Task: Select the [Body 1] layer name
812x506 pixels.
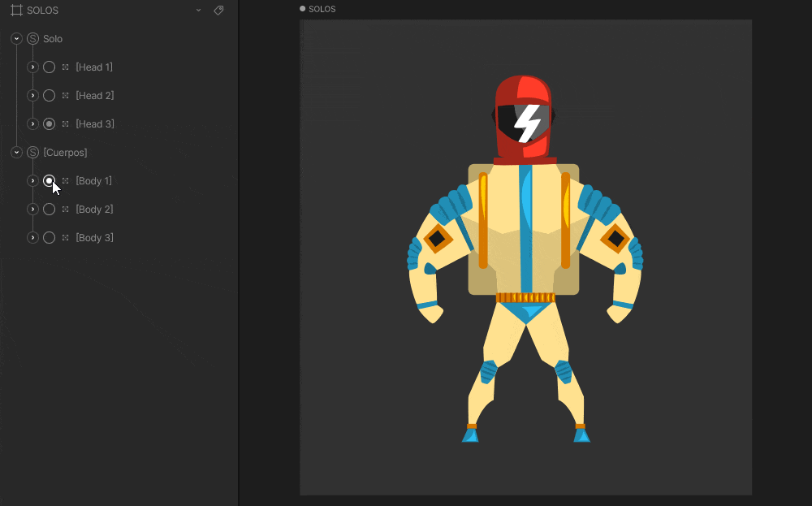Action: coord(93,181)
